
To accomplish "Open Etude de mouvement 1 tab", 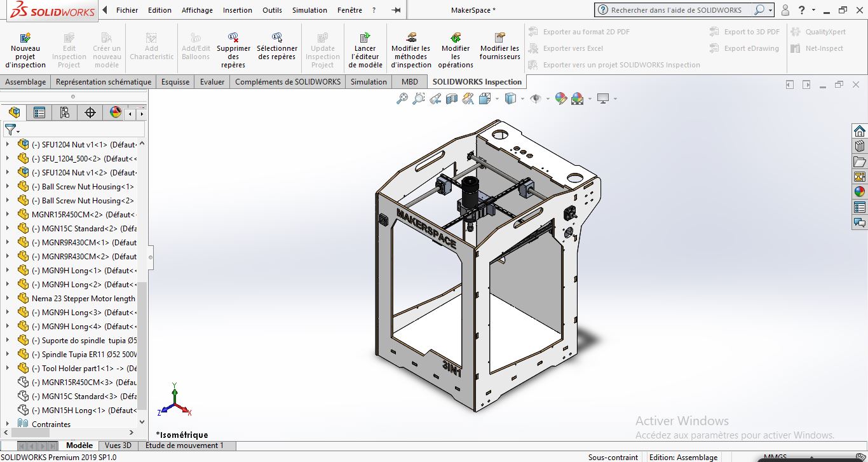I will (184, 445).
